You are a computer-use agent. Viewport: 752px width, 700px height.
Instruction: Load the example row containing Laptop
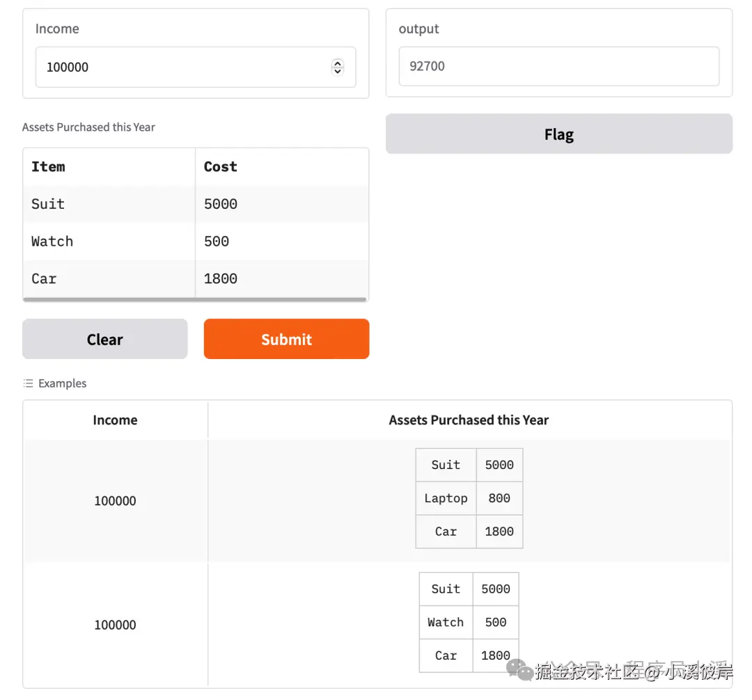[469, 499]
